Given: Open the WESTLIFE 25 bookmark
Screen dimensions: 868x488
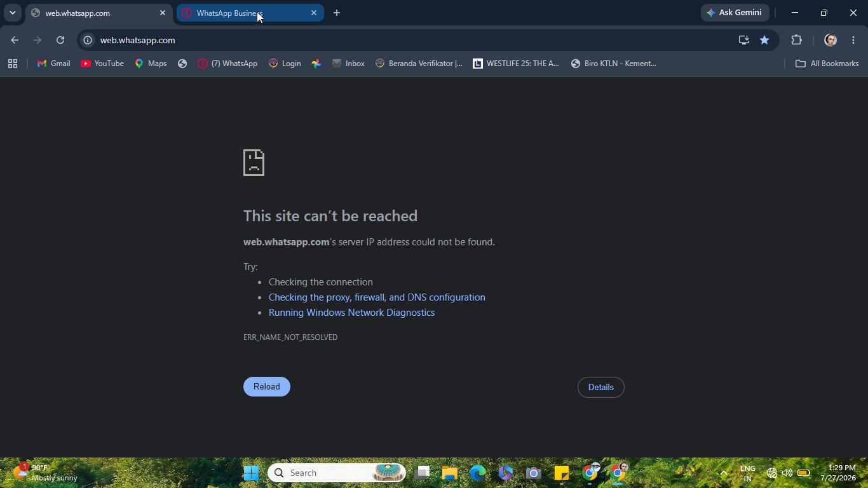Looking at the screenshot, I should [x=516, y=64].
